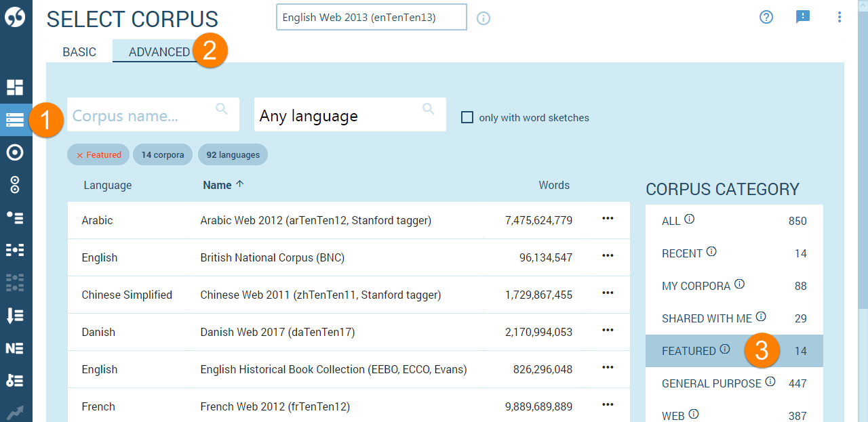Open the Word Sketch Difference tool icon
This screenshot has height=422, width=868.
[x=15, y=184]
